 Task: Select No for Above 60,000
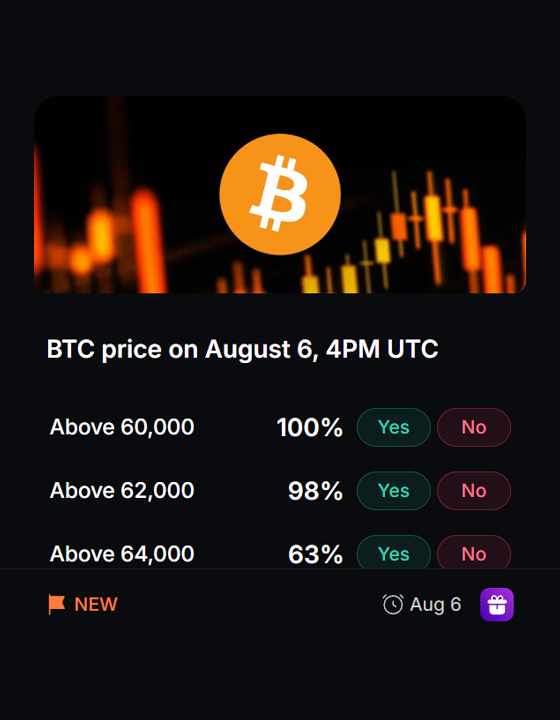(474, 427)
